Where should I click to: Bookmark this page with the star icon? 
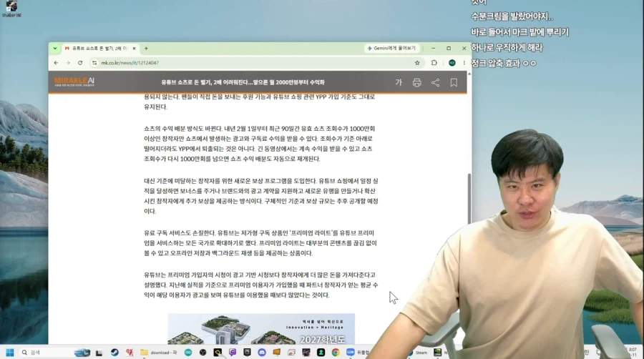pyautogui.click(x=417, y=63)
